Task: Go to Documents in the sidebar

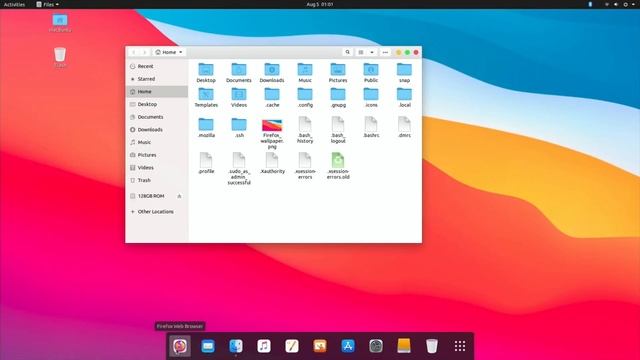Action: point(157,117)
